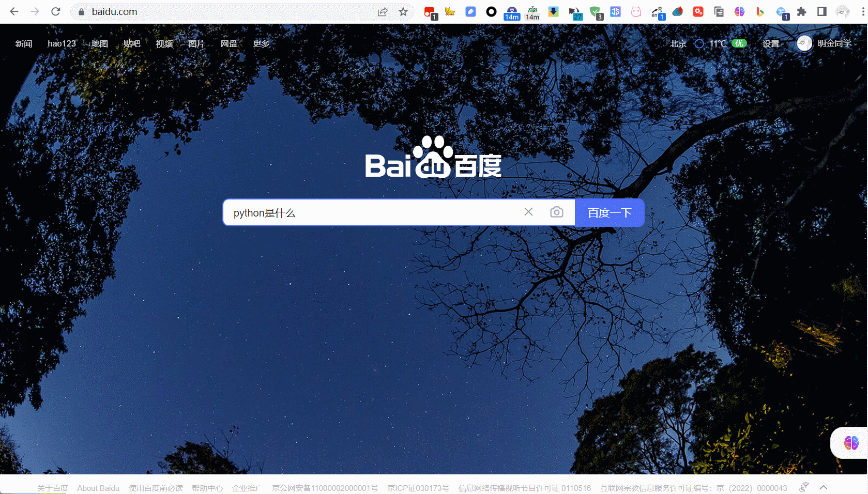Open 信息网络传播视听节目许可证 0110516 link
The width and height of the screenshot is (868, 494).
pos(525,488)
